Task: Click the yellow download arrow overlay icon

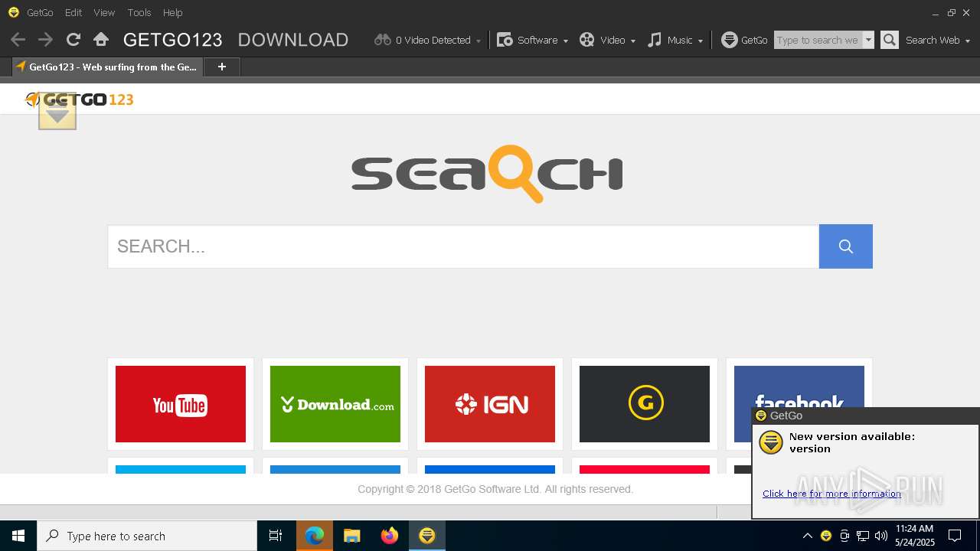Action: pyautogui.click(x=57, y=111)
